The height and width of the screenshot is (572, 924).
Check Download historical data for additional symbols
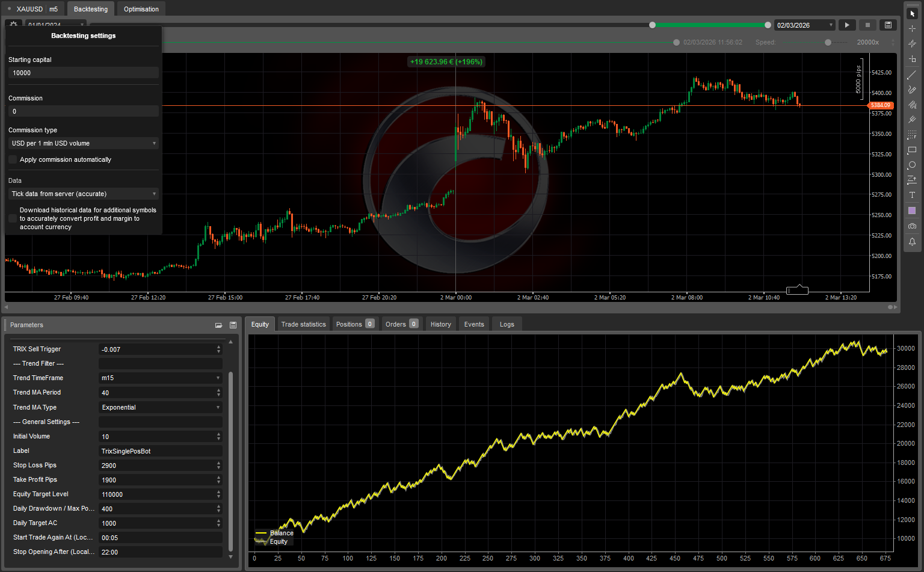coord(13,218)
